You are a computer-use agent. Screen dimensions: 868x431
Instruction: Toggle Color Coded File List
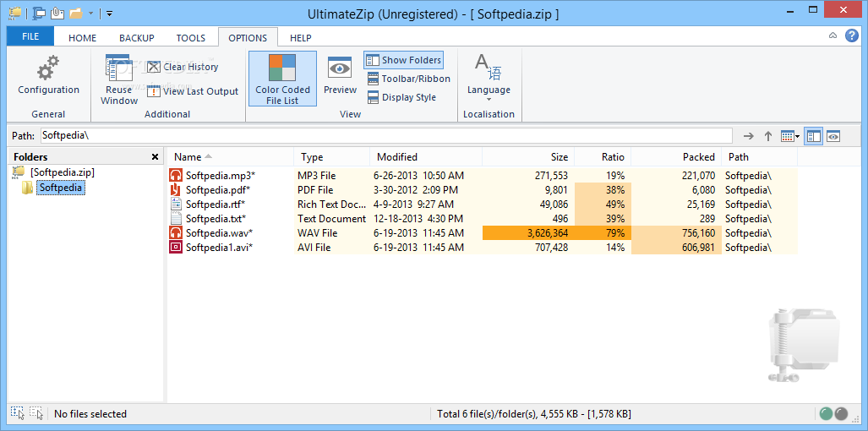click(283, 79)
